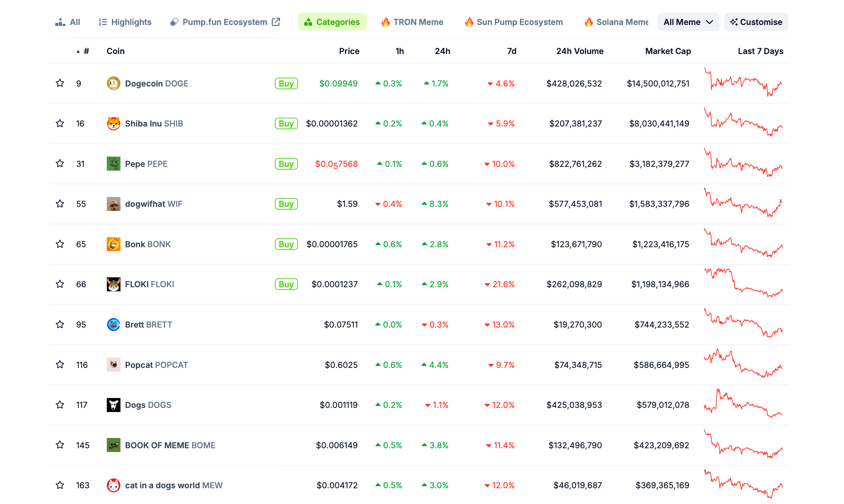
Task: Click Buy for FLOKI
Action: [x=286, y=284]
